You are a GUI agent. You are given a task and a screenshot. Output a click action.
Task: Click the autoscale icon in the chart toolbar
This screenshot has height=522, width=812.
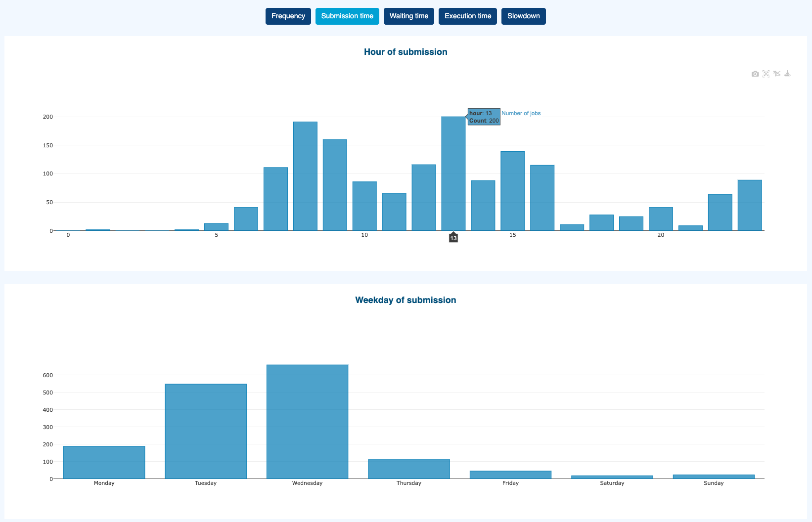coord(766,74)
